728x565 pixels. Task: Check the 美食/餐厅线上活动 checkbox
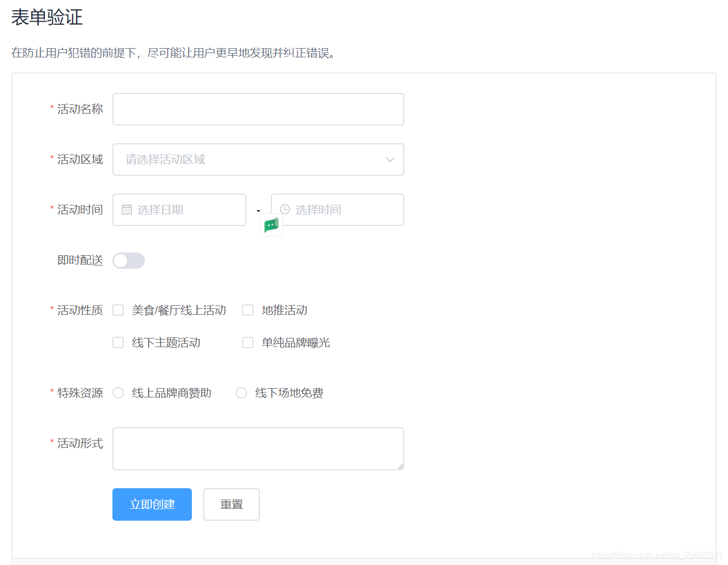[118, 310]
